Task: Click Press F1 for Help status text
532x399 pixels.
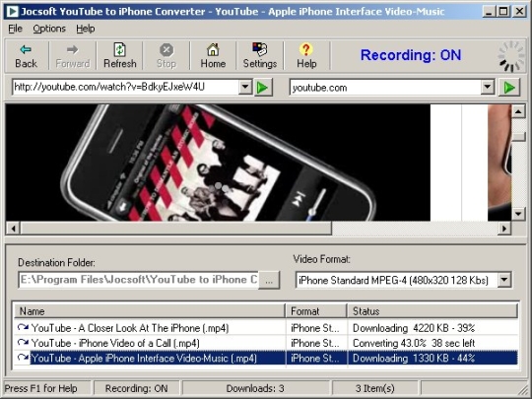Action: [x=41, y=388]
